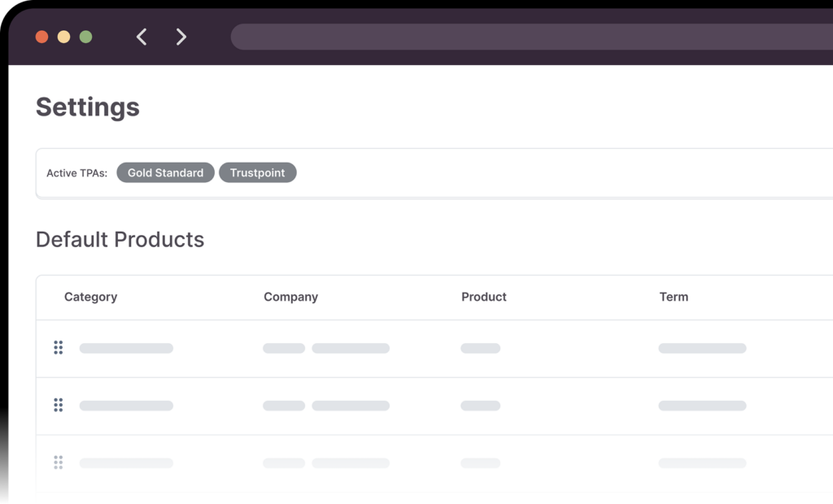Image resolution: width=833 pixels, height=504 pixels.
Task: Click the browser forward arrow
Action: (x=181, y=37)
